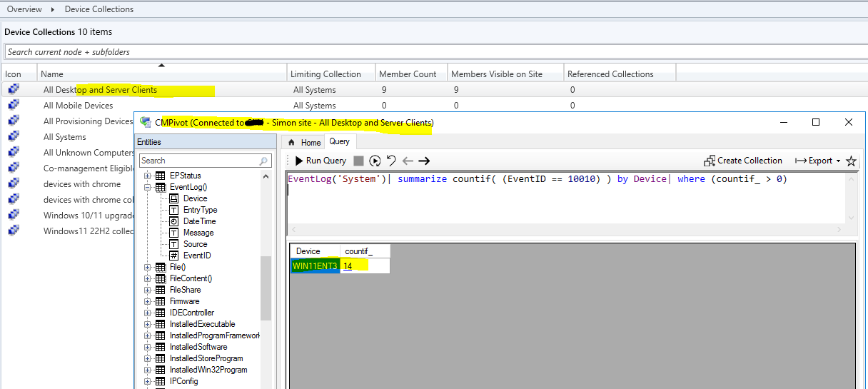
Task: Click the query editor horizontal scrollbar
Action: pyautogui.click(x=566, y=230)
